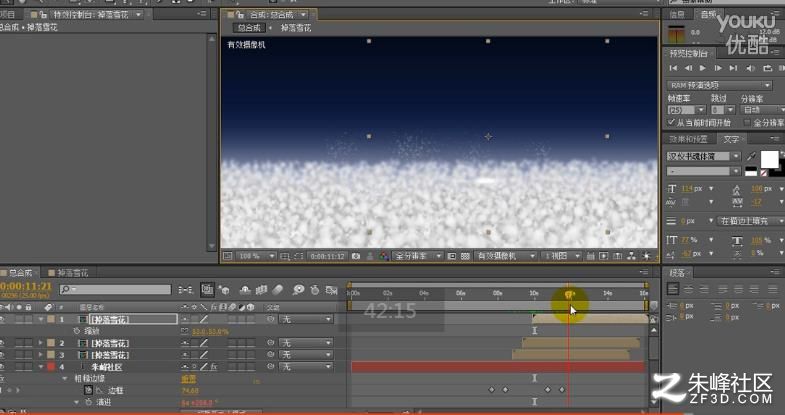The width and height of the screenshot is (785, 415).
Task: Toggle stopwatch for 边框 property
Action: click(89, 390)
